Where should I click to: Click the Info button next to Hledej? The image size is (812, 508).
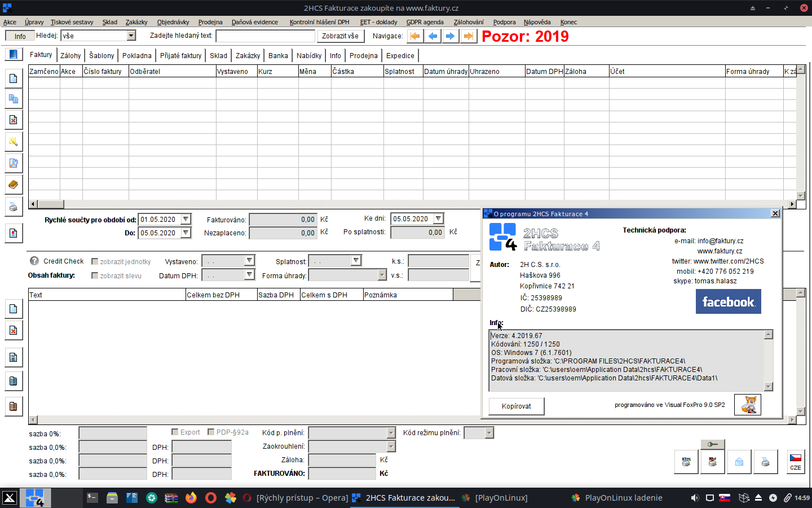pos(20,36)
